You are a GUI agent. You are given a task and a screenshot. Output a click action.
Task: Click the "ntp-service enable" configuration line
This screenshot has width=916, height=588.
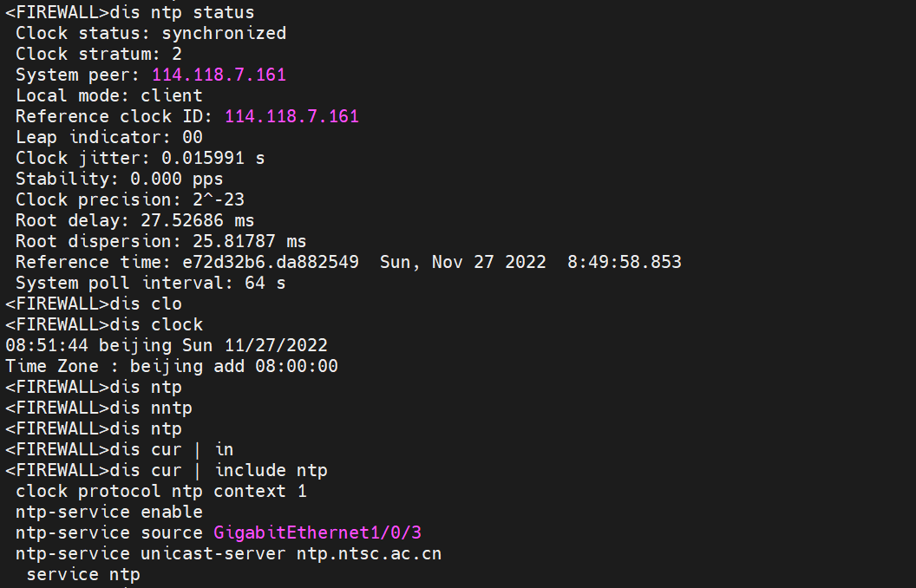coord(109,512)
